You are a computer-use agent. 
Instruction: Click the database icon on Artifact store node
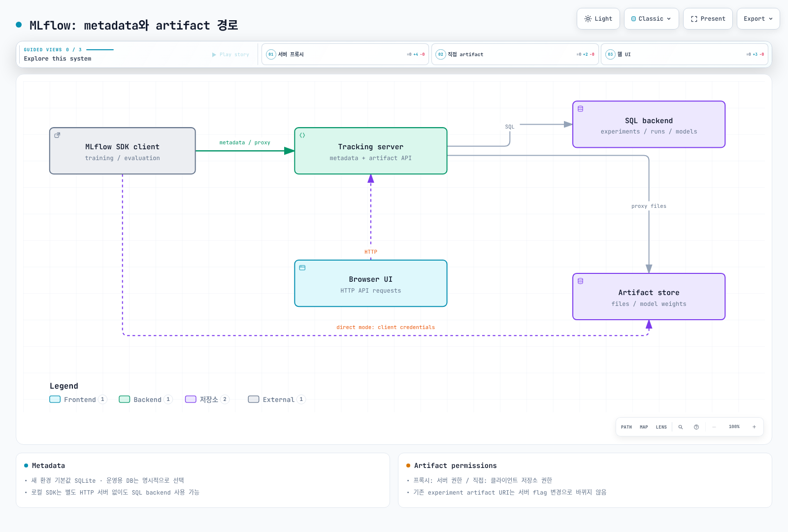(581, 281)
